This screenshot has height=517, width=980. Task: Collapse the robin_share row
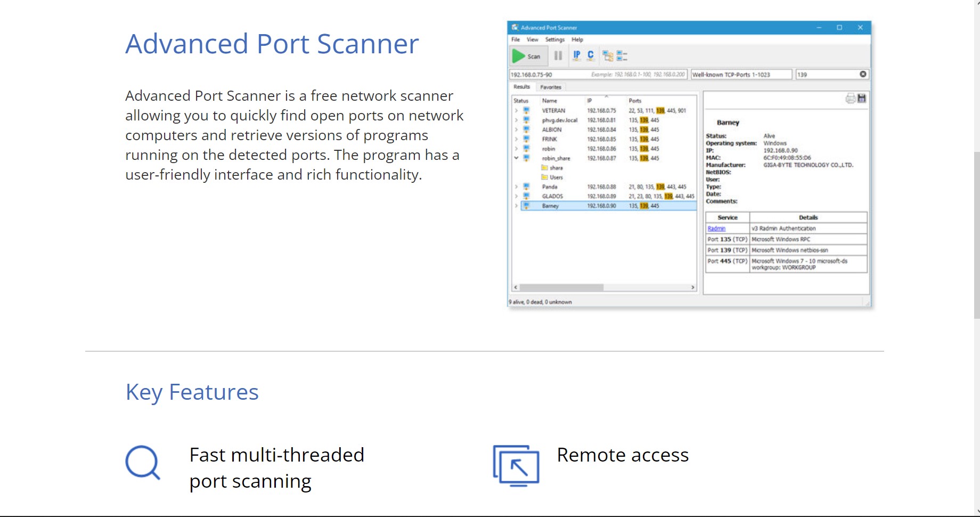516,158
